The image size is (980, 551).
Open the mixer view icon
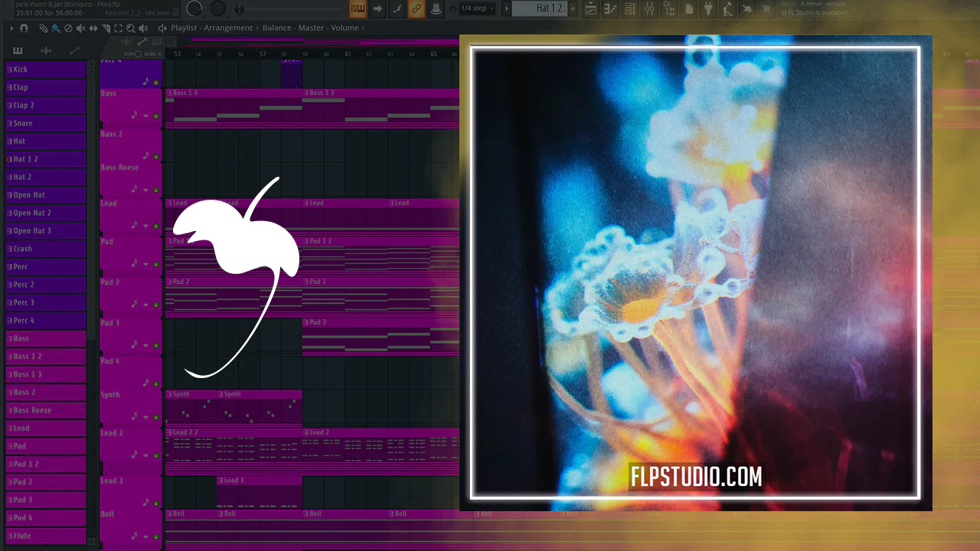(x=650, y=8)
